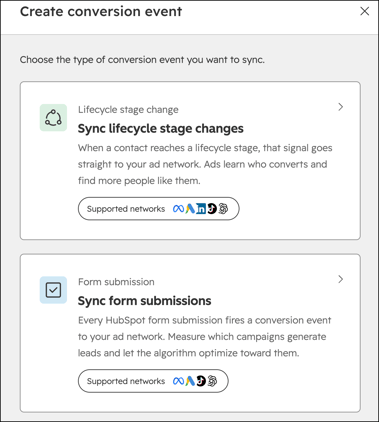Click "Supported networks" text in the lifecycle card
This screenshot has width=379, height=422.
tap(126, 209)
